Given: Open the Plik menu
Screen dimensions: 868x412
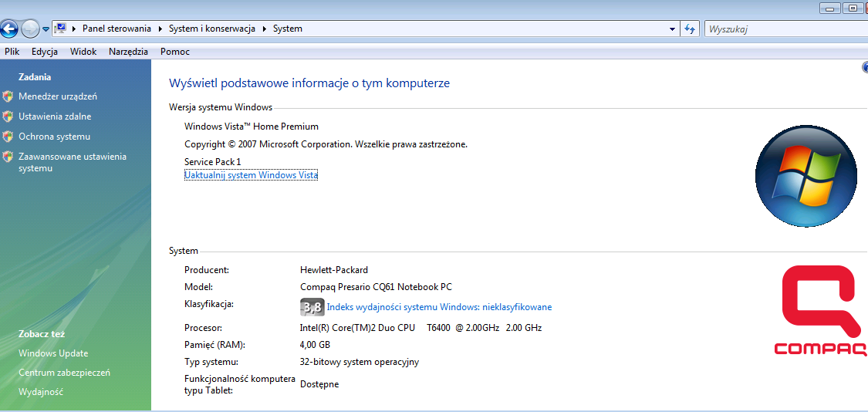Looking at the screenshot, I should [x=12, y=52].
